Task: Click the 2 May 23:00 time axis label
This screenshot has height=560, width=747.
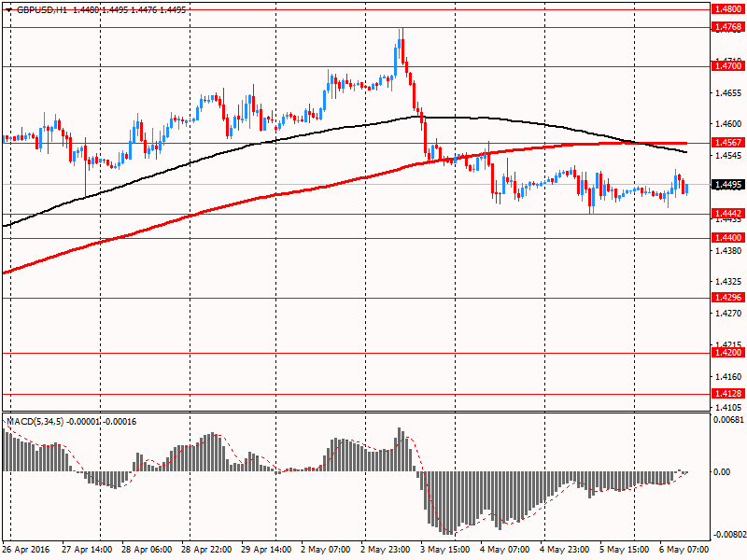Action: (386, 549)
